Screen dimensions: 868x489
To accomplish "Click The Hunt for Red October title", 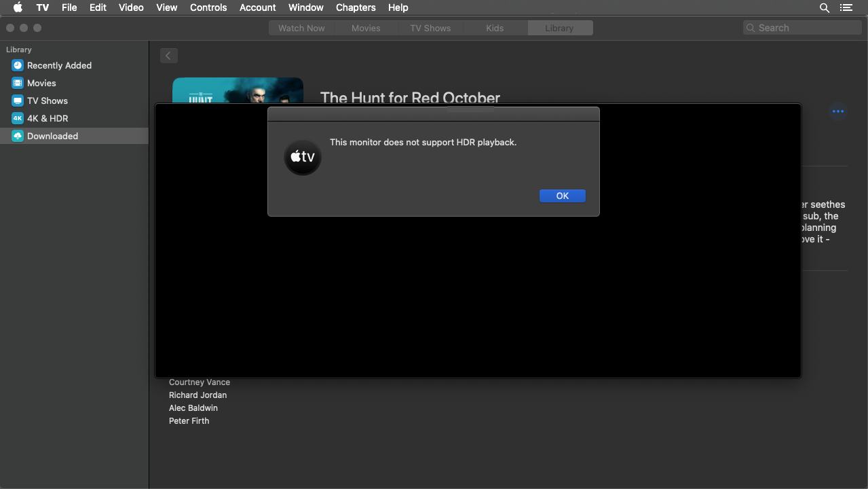I will (x=410, y=97).
